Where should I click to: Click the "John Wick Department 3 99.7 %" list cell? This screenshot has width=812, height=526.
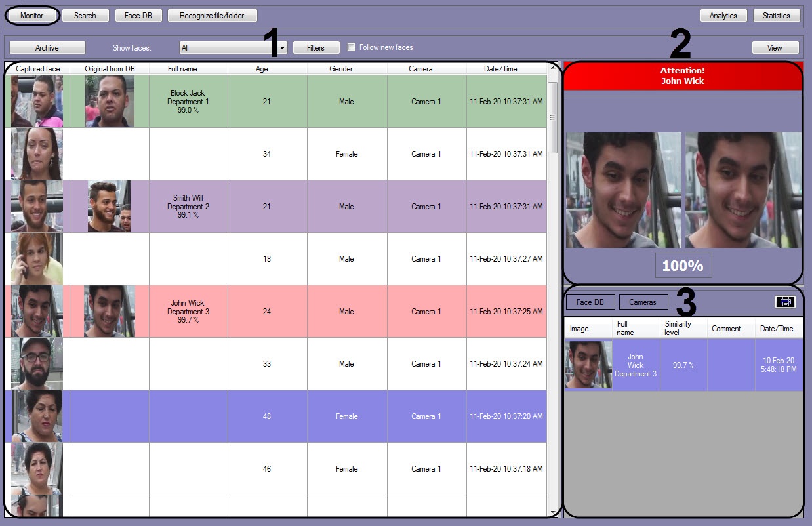[188, 312]
